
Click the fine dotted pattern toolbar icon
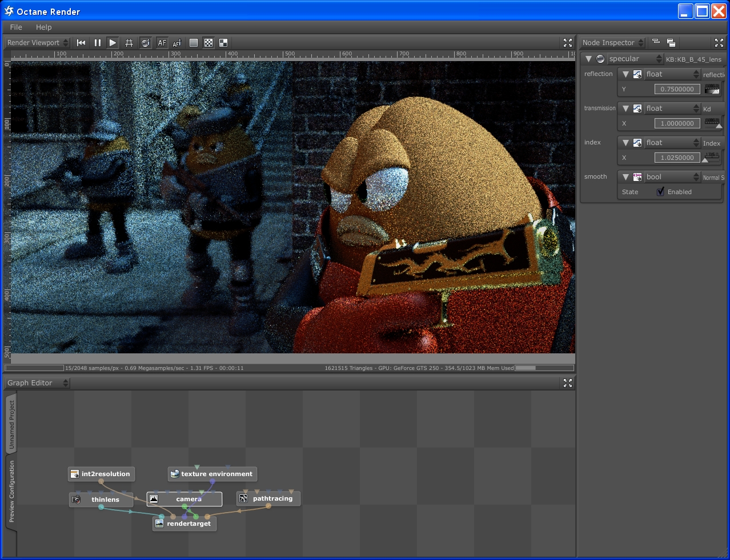coord(194,43)
